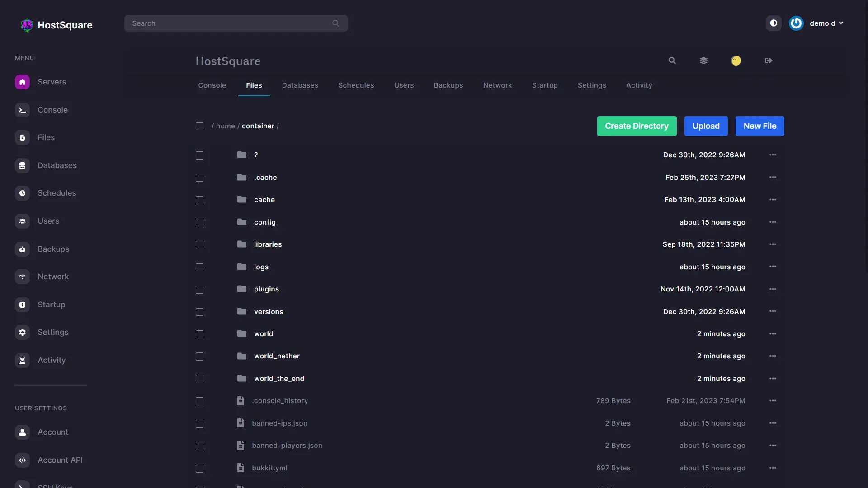Click the yellow moon face icon
The image size is (868, 488).
(736, 61)
